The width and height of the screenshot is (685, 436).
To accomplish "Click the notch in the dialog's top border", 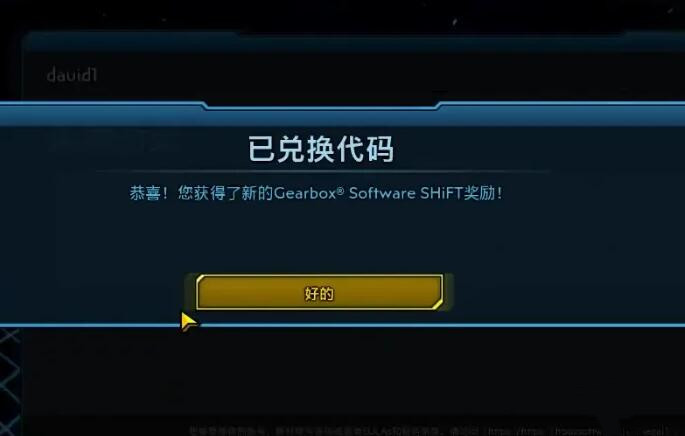I will (x=321, y=106).
